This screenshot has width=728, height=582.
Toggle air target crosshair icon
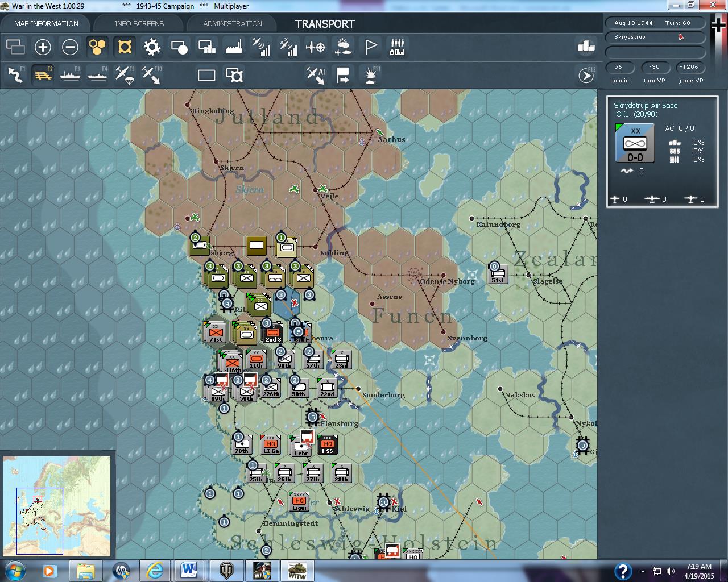316,47
